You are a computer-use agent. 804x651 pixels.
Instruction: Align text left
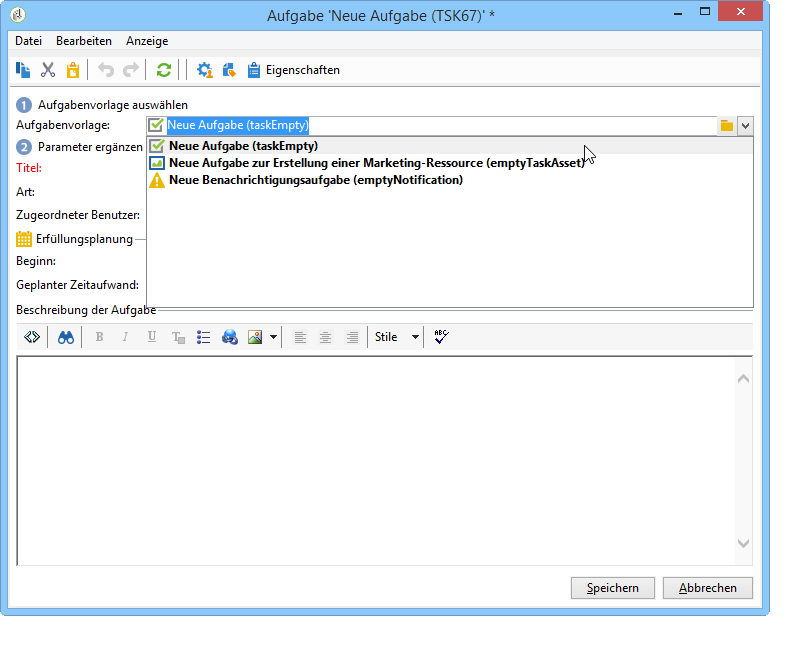[x=300, y=337]
